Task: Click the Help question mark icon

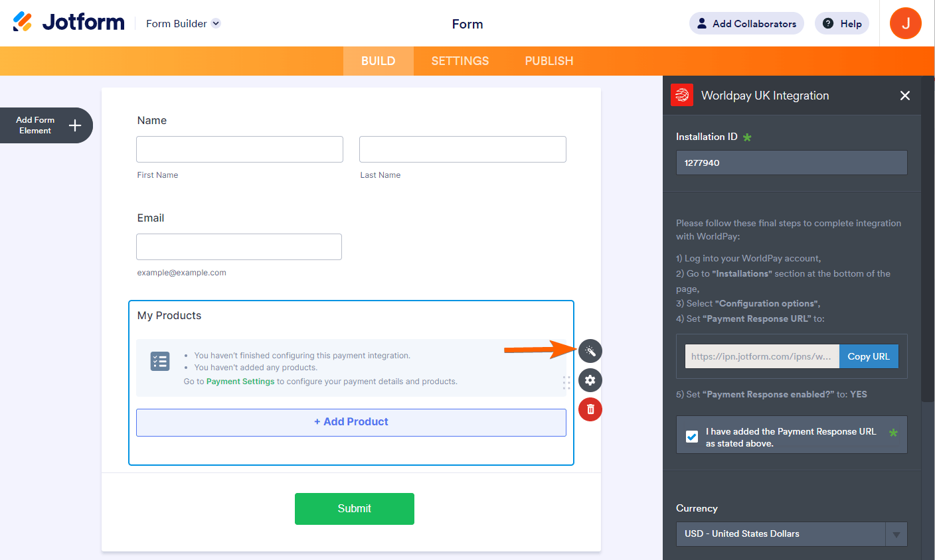Action: tap(828, 23)
